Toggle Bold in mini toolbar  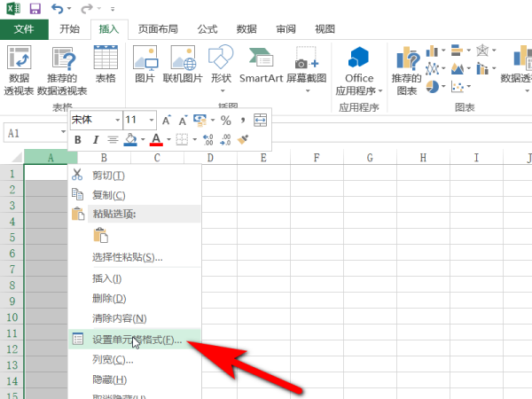[x=78, y=140]
